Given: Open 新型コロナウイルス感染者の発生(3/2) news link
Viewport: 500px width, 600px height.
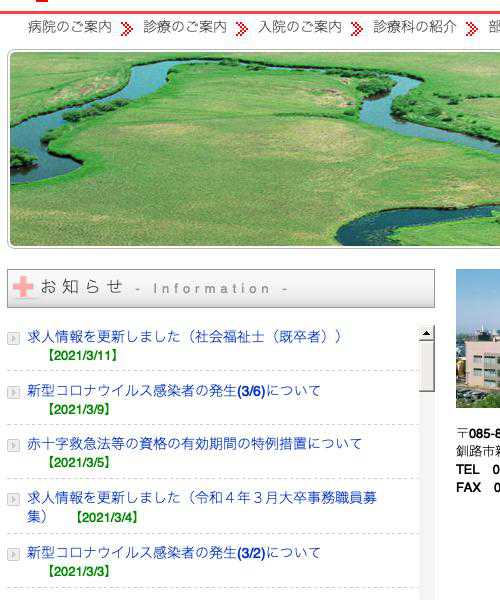Looking at the screenshot, I should (174, 553).
